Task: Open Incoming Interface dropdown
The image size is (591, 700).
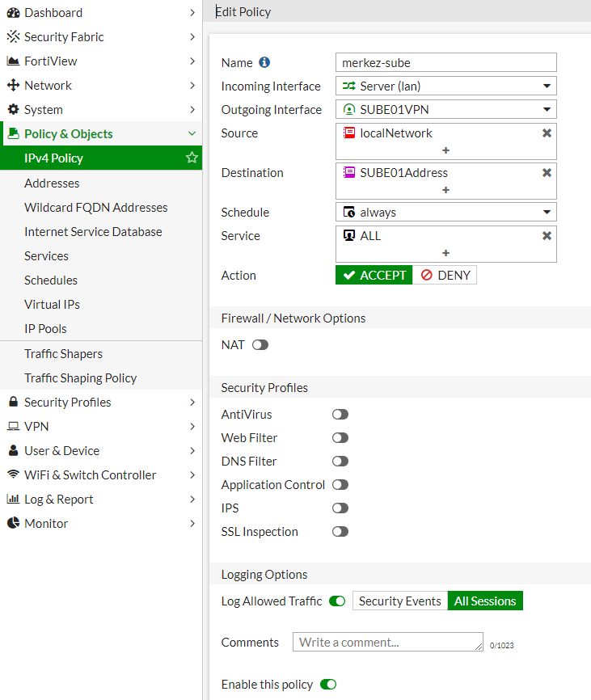Action: coord(446,86)
